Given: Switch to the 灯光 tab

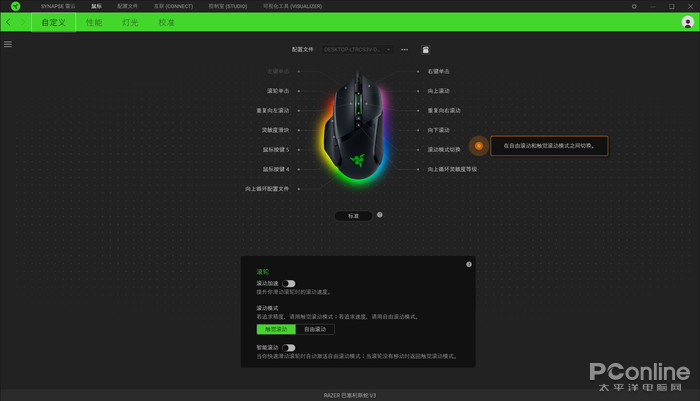Looking at the screenshot, I should coord(130,22).
